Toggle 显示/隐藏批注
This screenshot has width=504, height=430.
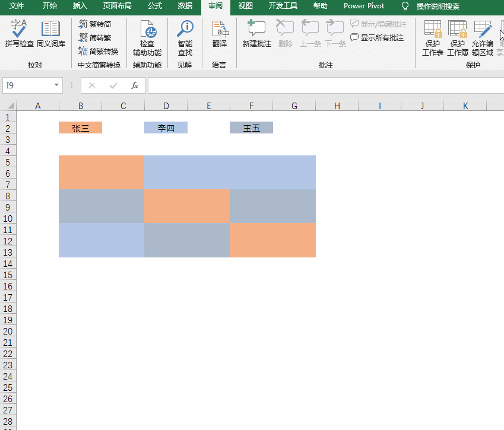coord(378,24)
